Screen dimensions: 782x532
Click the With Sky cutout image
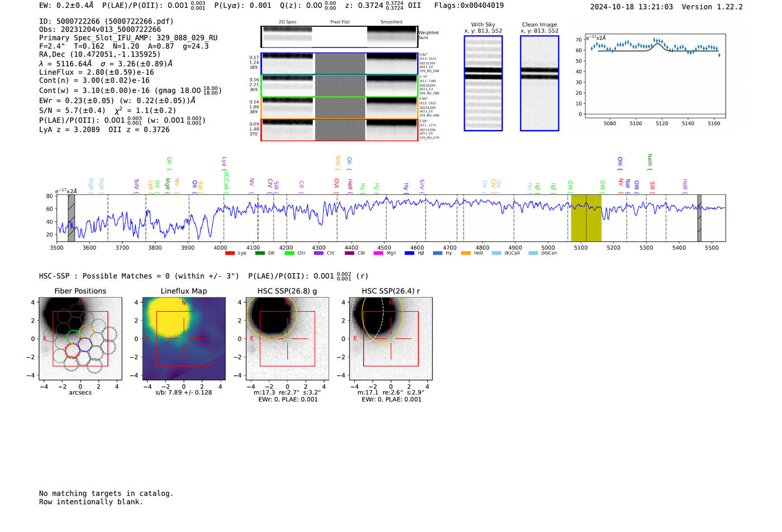pos(483,83)
